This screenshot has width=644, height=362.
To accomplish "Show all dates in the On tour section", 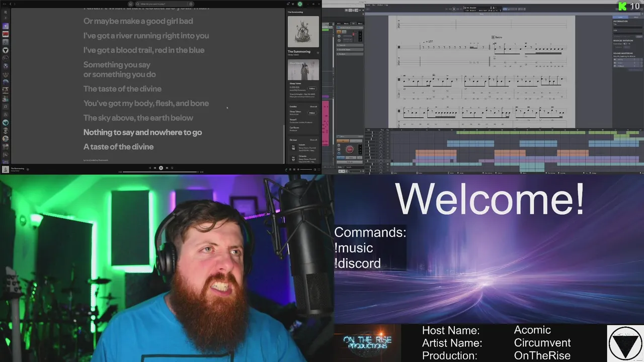I will (313, 140).
